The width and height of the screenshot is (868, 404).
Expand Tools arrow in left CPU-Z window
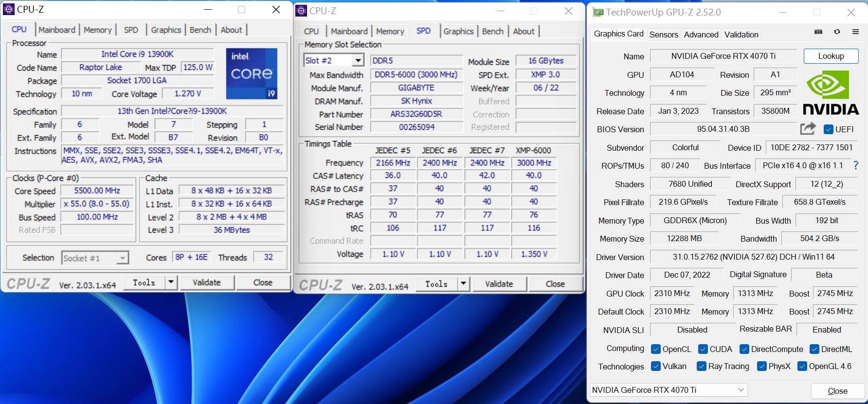(x=171, y=282)
